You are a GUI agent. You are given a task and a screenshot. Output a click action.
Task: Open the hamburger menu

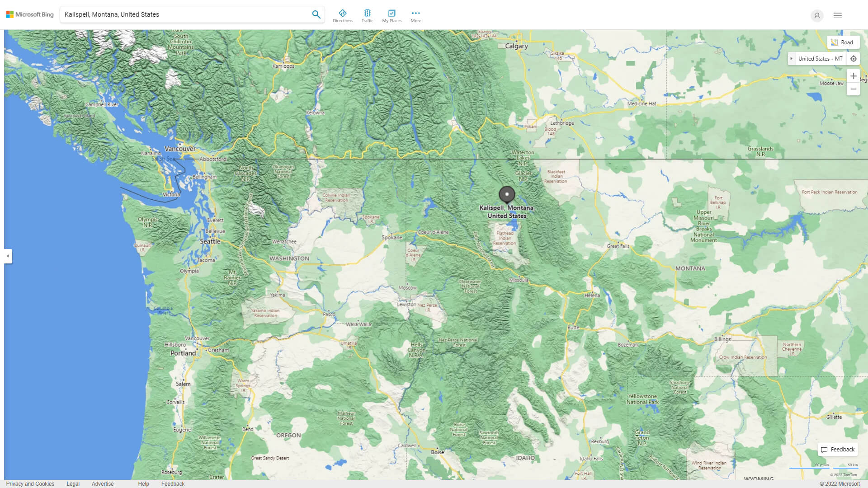pyautogui.click(x=837, y=15)
